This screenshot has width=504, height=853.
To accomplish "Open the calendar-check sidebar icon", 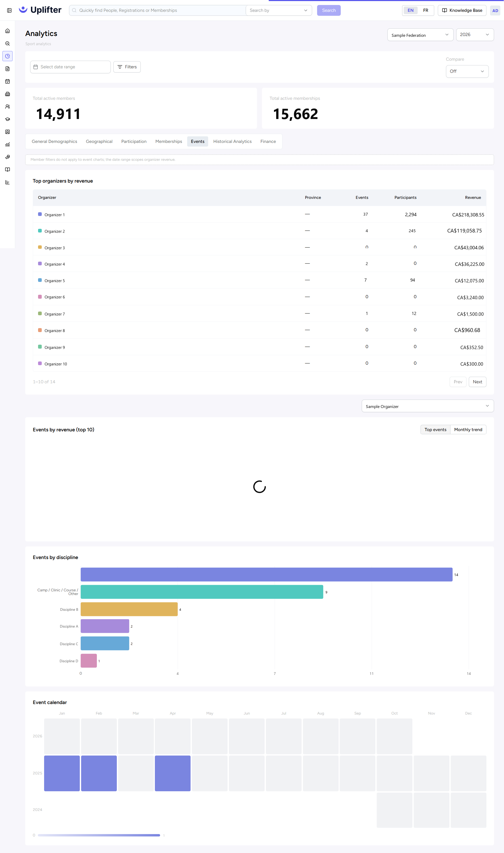I will pos(7,81).
